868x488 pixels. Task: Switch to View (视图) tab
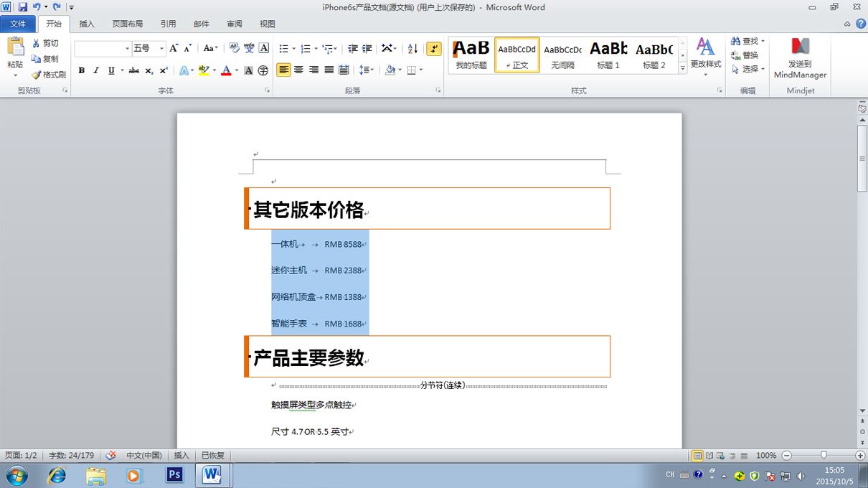[x=268, y=24]
